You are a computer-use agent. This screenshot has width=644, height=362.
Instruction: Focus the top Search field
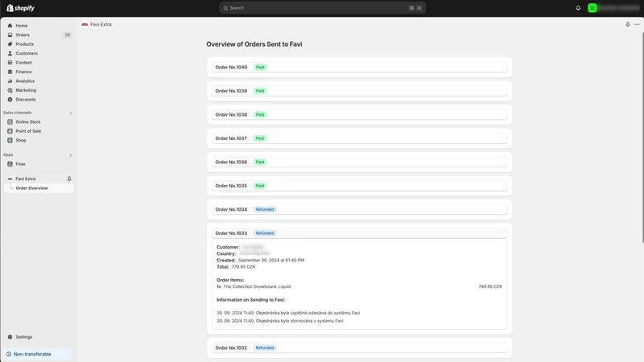point(323,8)
